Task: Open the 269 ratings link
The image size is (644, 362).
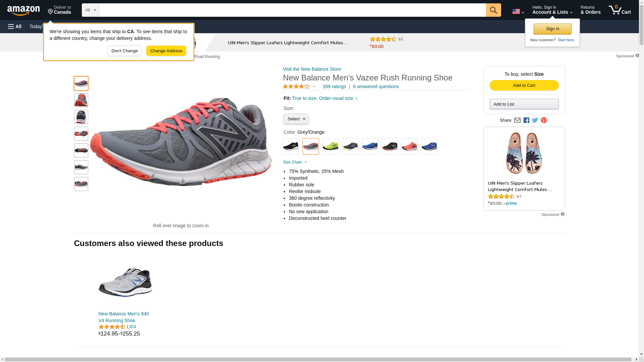Action: [x=334, y=86]
